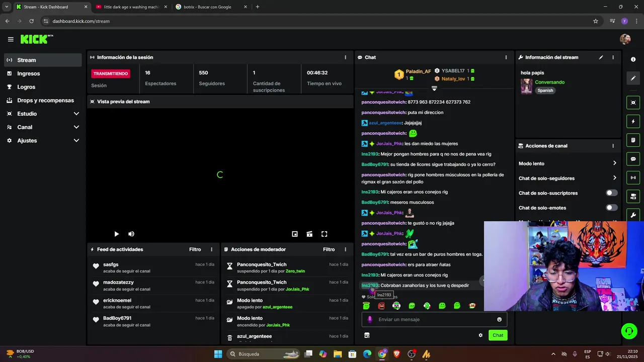Bookmark this page with star icon
Image resolution: width=644 pixels, height=362 pixels.
596,21
